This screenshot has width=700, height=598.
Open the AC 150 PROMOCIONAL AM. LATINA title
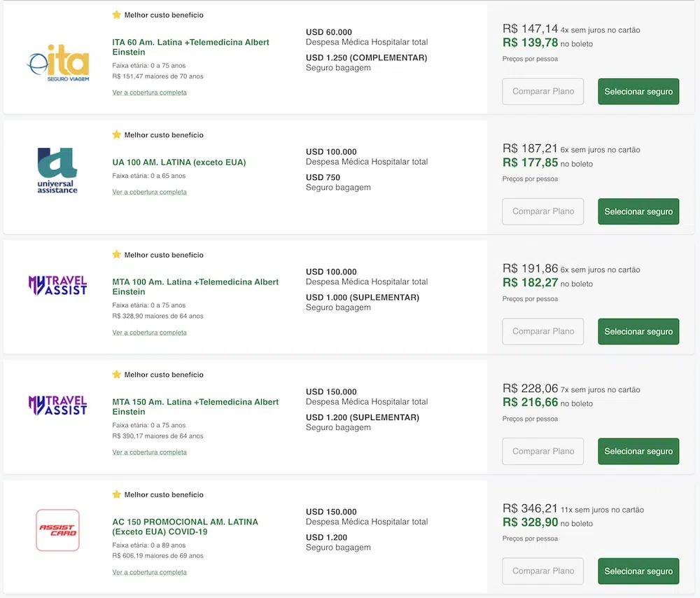(x=185, y=527)
